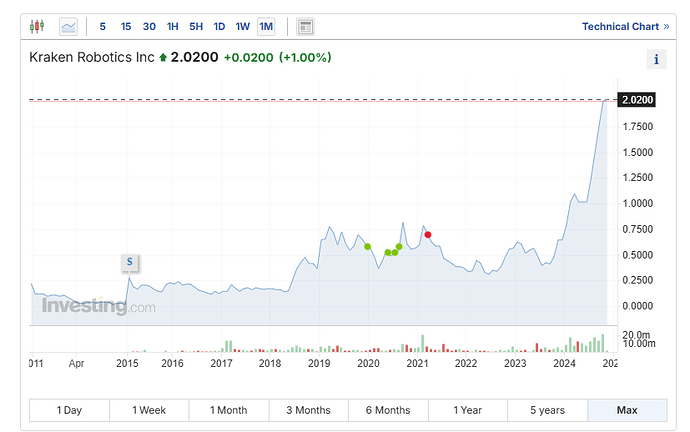Choose the 5H interval

pyautogui.click(x=196, y=27)
